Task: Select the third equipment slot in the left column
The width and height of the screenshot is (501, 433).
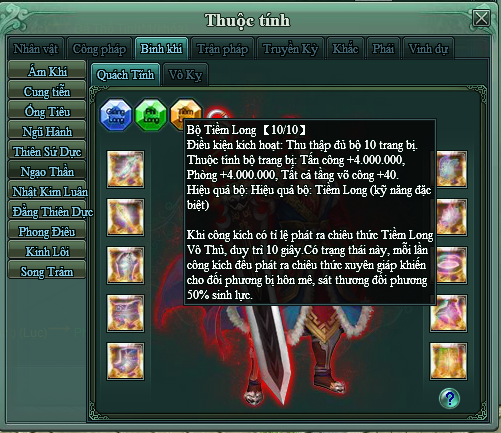Action: (125, 265)
